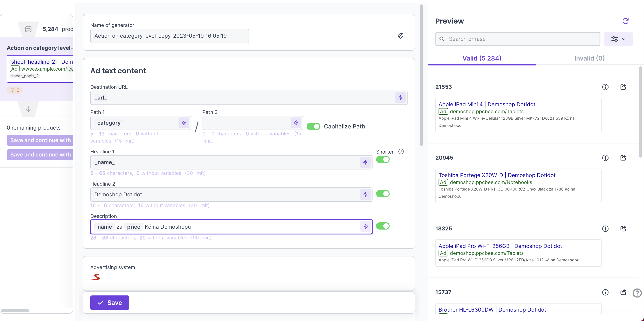Click lightning icon in Description field
644x321 pixels.
point(366,226)
